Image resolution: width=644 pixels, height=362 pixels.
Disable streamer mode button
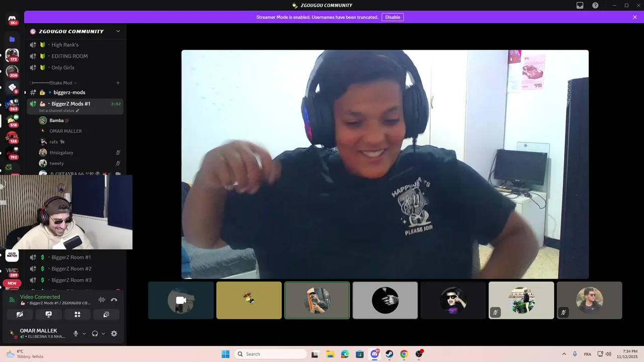click(392, 17)
